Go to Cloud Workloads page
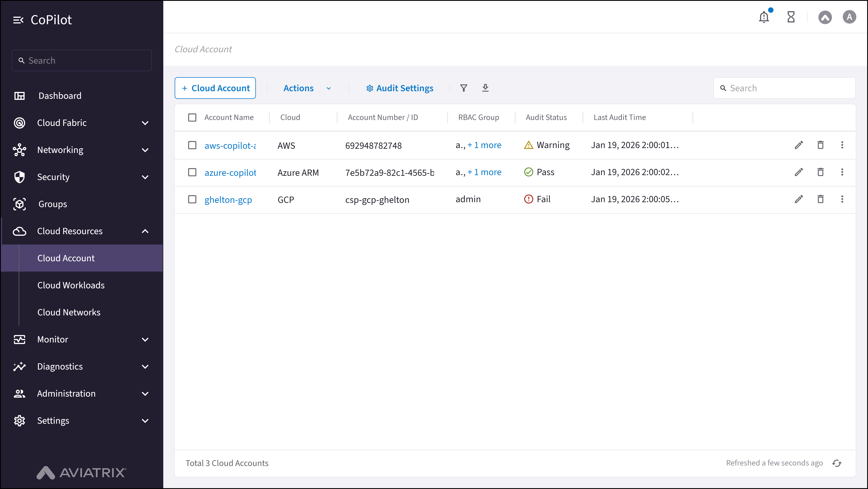 [x=71, y=285]
